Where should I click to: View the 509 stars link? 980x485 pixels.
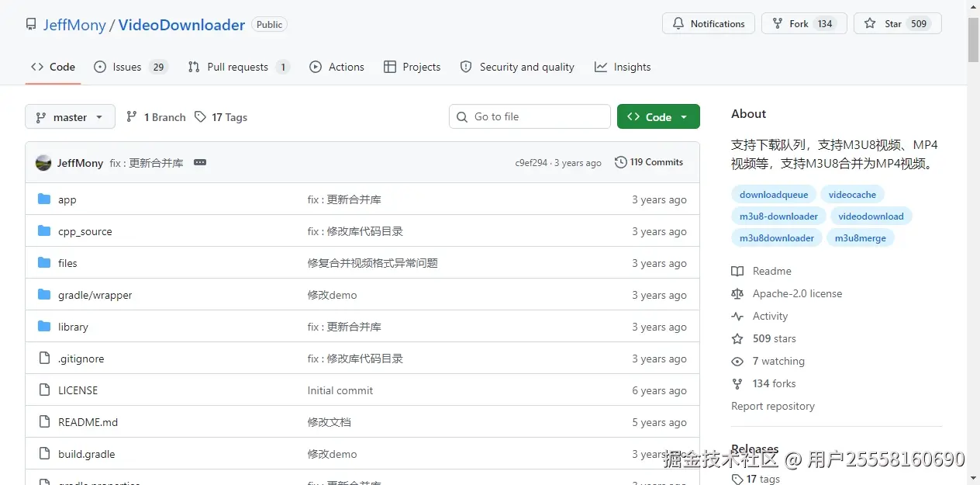pyautogui.click(x=764, y=338)
